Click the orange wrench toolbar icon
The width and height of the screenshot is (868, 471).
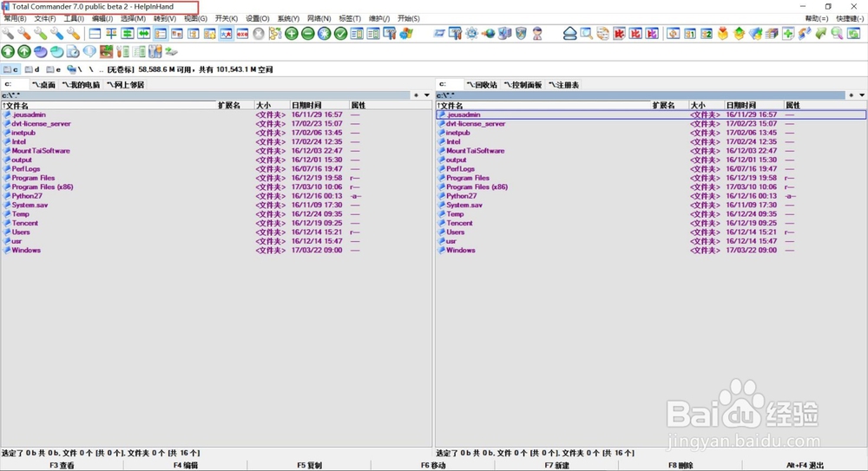coord(24,34)
